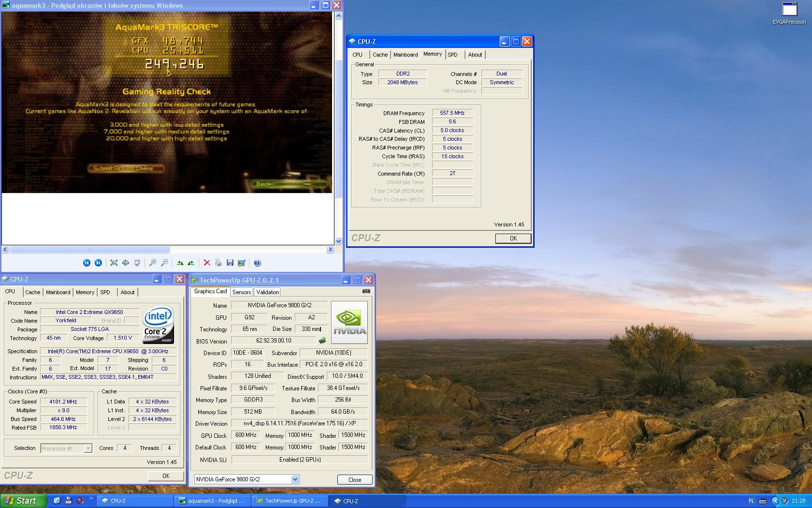Click the Bus Speed value 464.6 MHz
This screenshot has height=508, width=812.
[63, 419]
